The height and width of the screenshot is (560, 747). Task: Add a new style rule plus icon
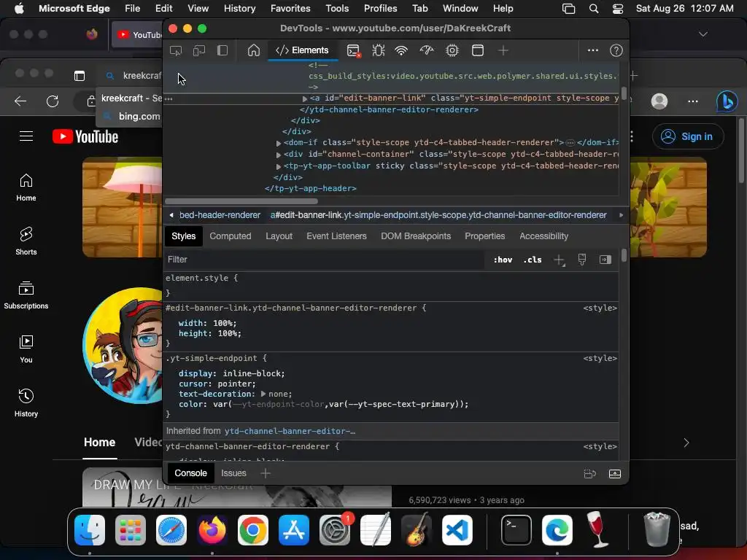click(x=559, y=260)
